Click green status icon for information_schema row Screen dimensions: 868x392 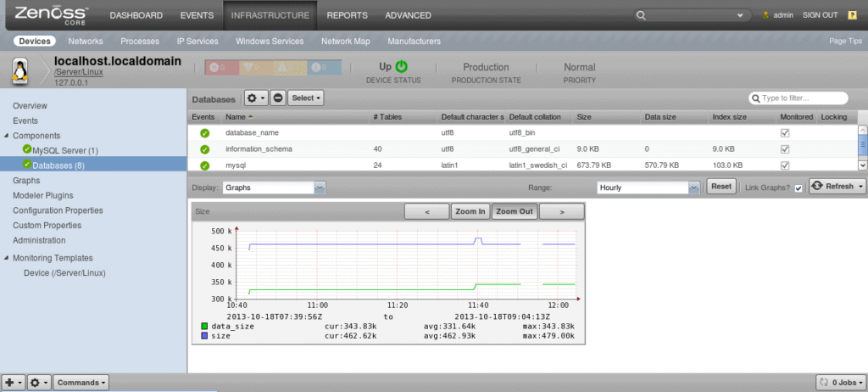tap(205, 149)
